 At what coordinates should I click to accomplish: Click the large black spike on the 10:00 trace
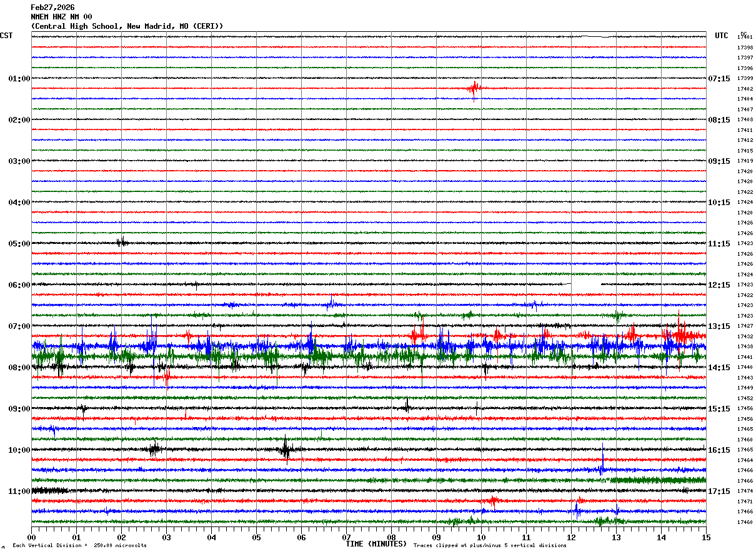pyautogui.click(x=286, y=448)
